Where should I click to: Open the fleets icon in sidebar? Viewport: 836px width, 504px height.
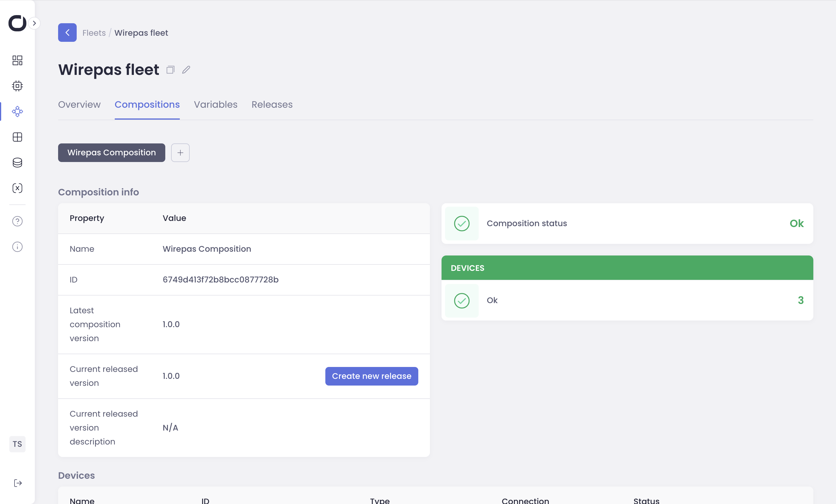[x=17, y=111]
